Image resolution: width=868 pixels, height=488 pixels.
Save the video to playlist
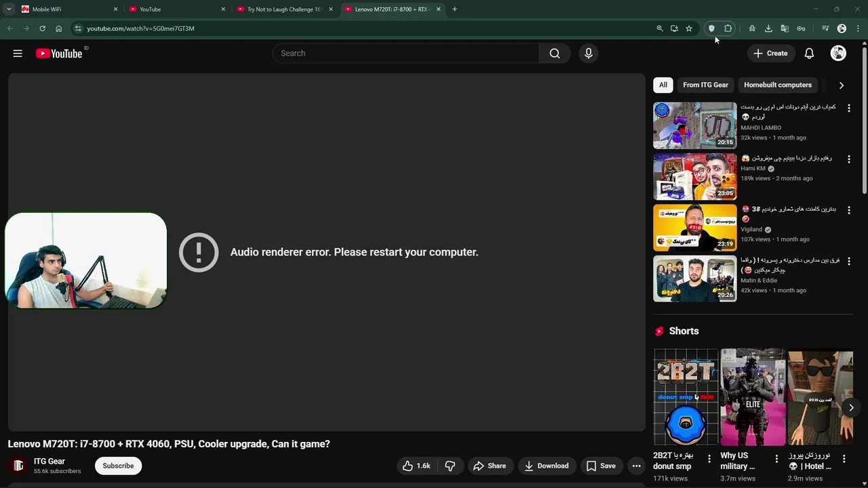(x=601, y=466)
